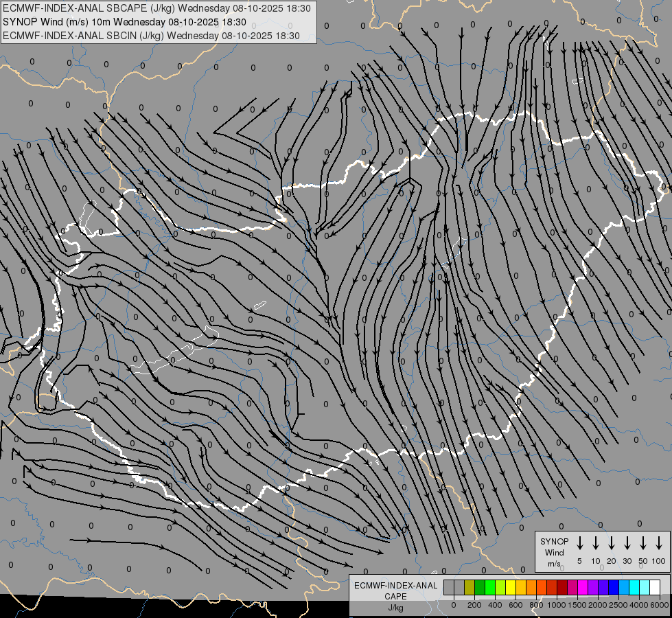The height and width of the screenshot is (618, 672).
Task: Click the SBCIN title line at top
Action: coord(152,36)
